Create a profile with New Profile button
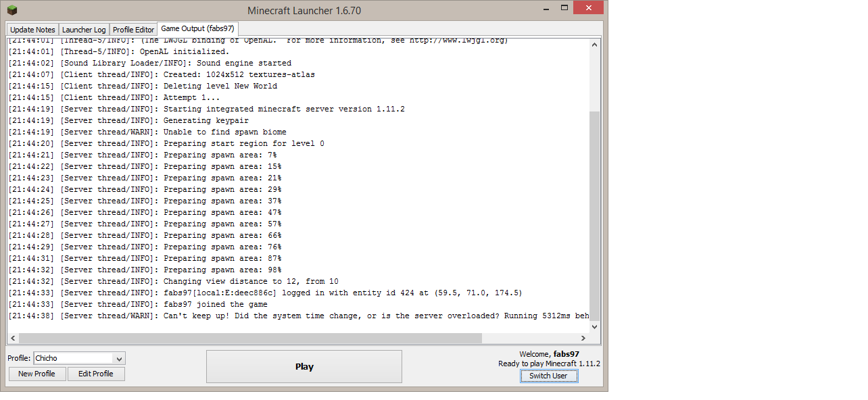This screenshot has height=400, width=868. click(37, 374)
